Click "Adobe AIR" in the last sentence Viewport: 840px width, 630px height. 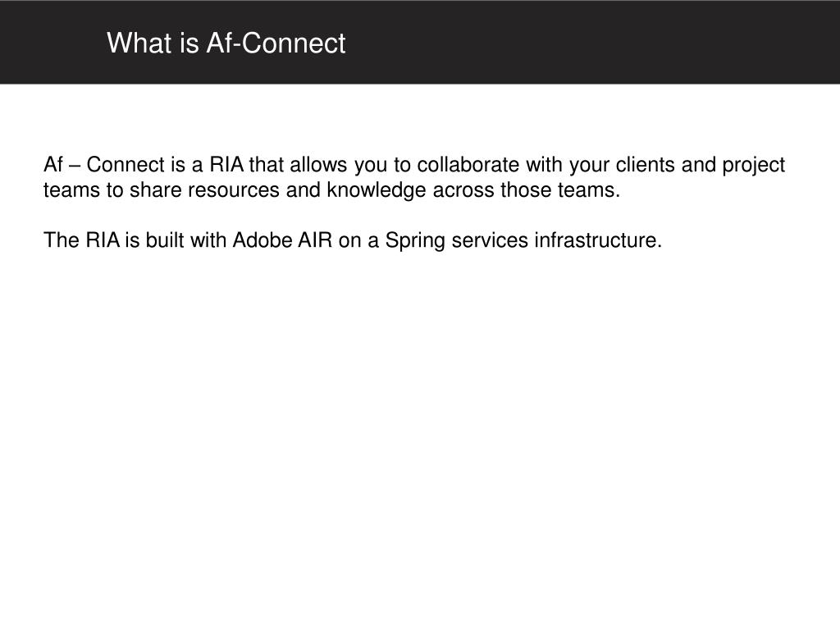click(x=282, y=240)
